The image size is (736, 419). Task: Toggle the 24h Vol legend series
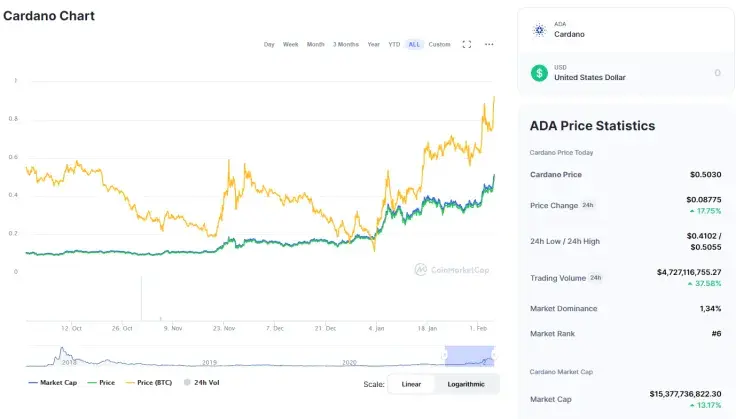[201, 382]
